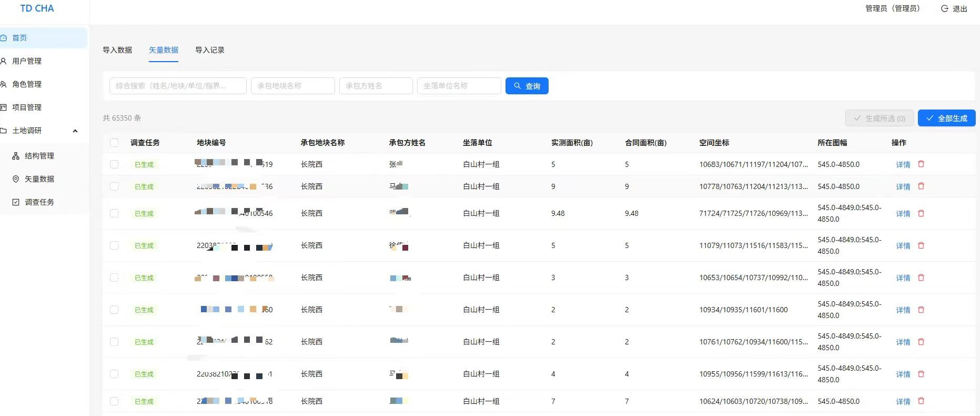
Task: Click the TD CHA logo text
Action: click(x=37, y=8)
